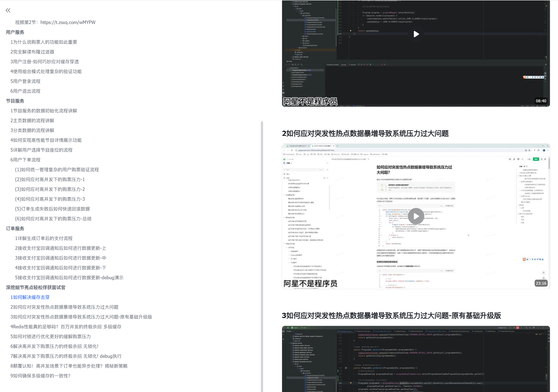The height and width of the screenshot is (392, 558).
Task: Jump to '用户服务' section heading
Action: click(x=15, y=32)
